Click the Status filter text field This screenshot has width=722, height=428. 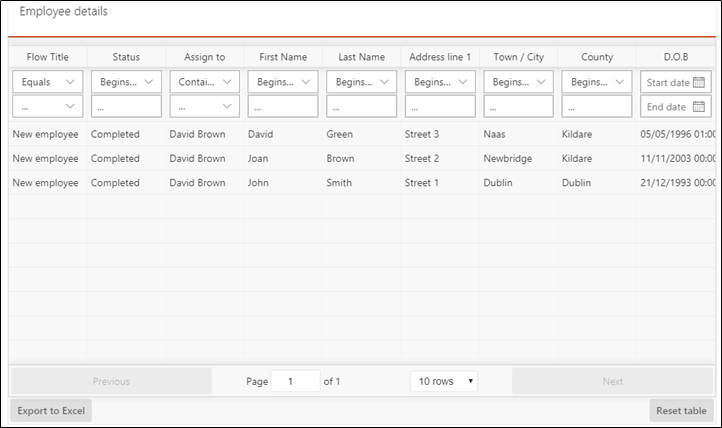pos(126,106)
